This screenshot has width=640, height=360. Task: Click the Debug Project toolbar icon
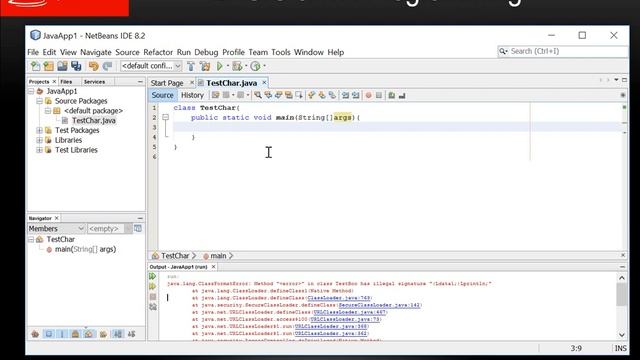click(x=237, y=66)
